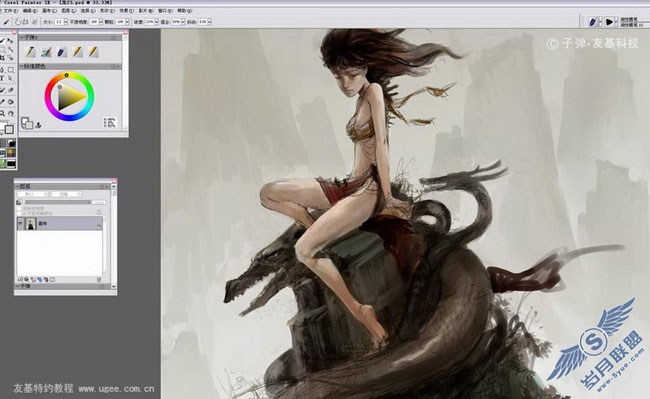Open layer composite method dropdown
The height and width of the screenshot is (399, 650).
[x=33, y=194]
